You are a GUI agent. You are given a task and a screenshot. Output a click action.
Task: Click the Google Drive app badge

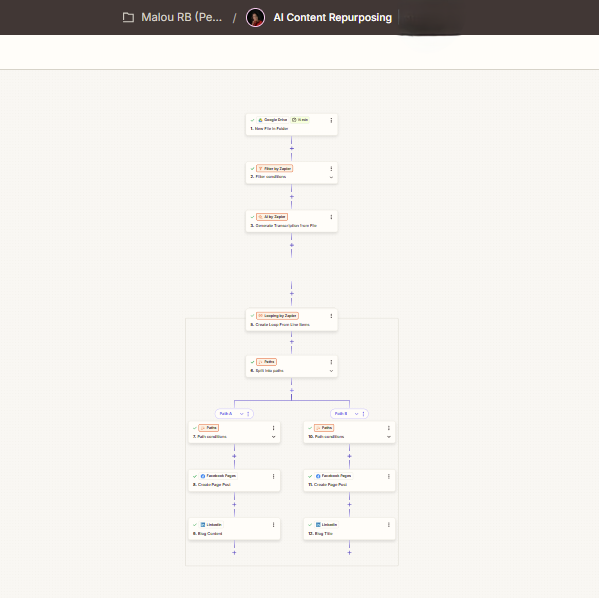click(272, 120)
